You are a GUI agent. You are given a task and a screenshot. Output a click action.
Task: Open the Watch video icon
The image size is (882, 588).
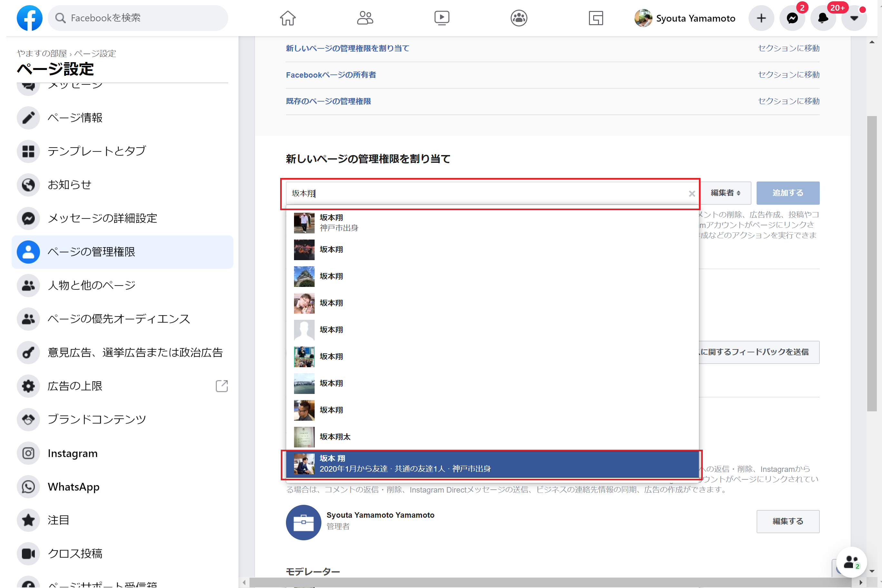click(x=442, y=18)
